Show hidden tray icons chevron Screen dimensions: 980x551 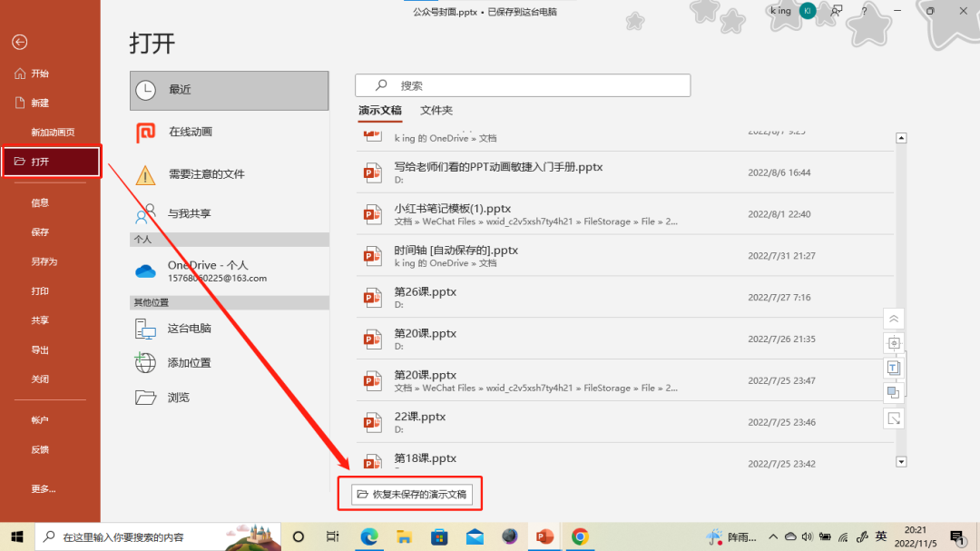point(773,536)
